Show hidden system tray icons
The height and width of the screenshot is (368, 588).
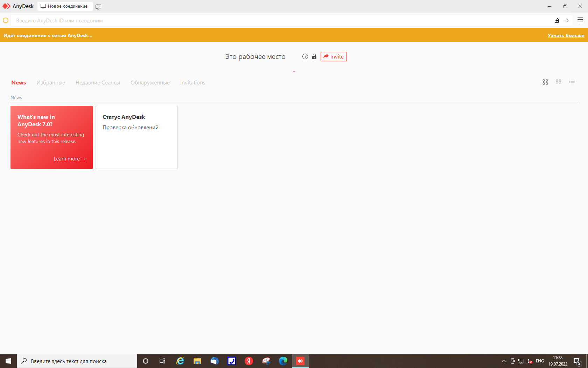(504, 361)
